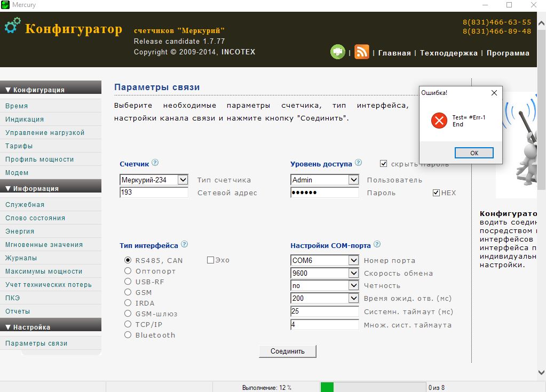
Task: Expand the Четность parity dropdown
Action: coord(325,285)
